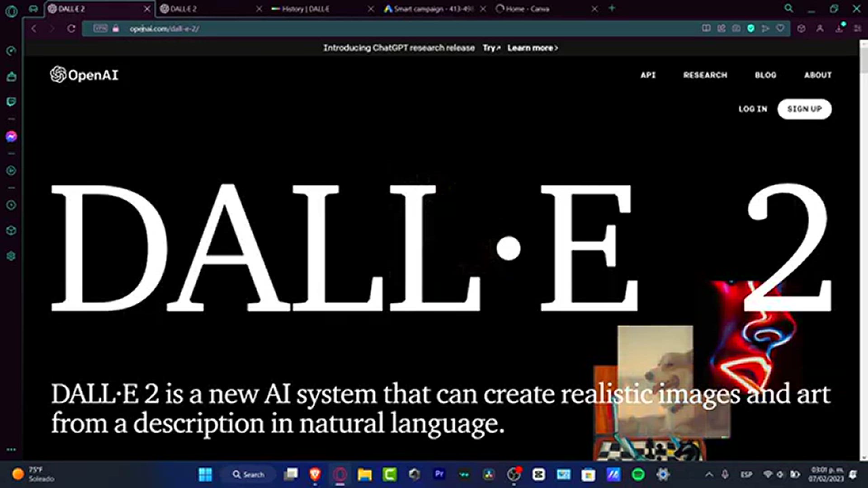
Task: Click the LOG IN link
Action: [753, 109]
